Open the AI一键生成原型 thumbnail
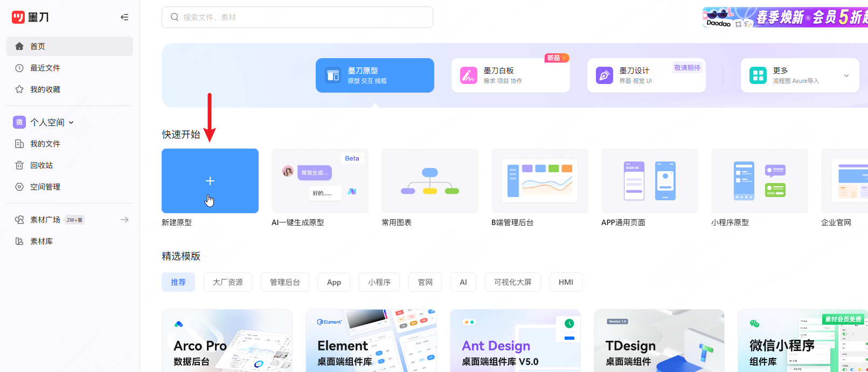The width and height of the screenshot is (868, 372). (x=320, y=181)
